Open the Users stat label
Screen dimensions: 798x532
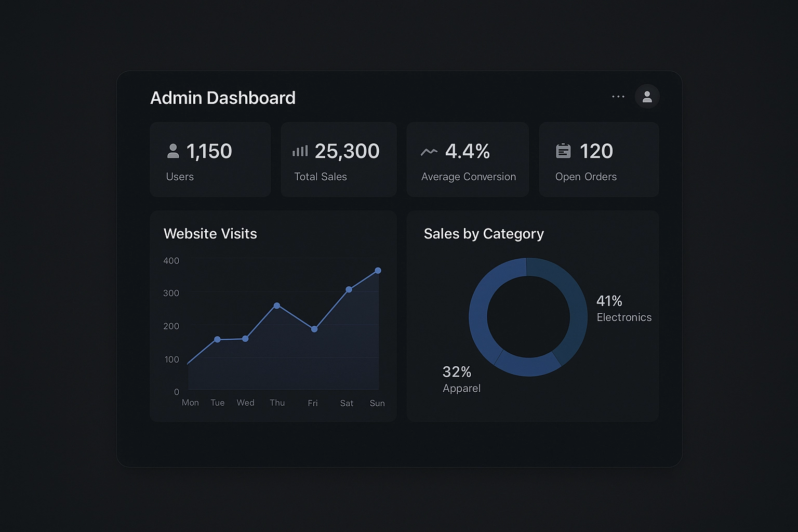pyautogui.click(x=180, y=177)
